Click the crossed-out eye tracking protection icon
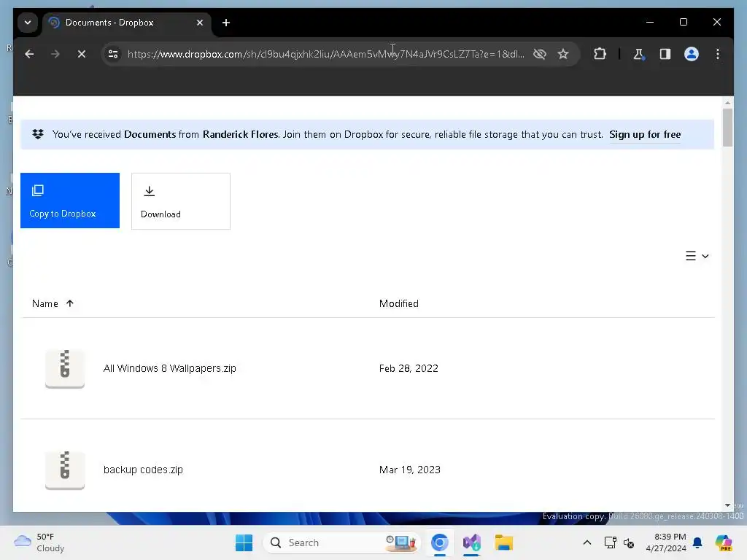Image resolution: width=747 pixels, height=560 pixels. (x=539, y=54)
